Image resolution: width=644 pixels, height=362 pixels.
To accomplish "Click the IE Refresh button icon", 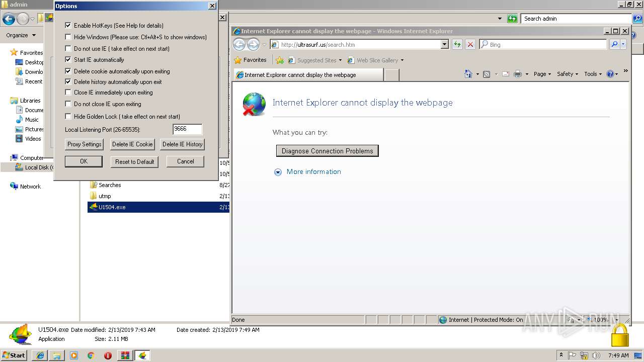I will (457, 44).
